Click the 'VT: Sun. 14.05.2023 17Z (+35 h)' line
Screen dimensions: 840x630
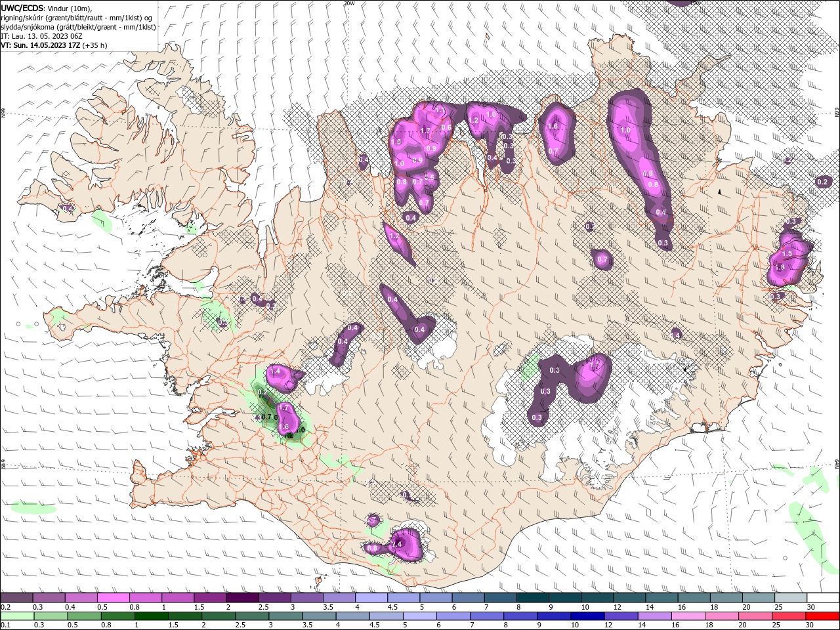54,45
